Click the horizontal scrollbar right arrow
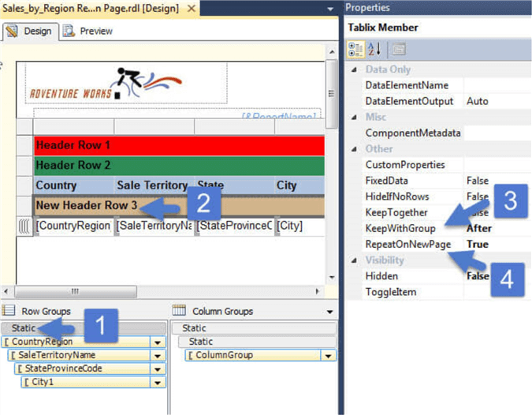The height and width of the screenshot is (415, 532). pyautogui.click(x=318, y=291)
